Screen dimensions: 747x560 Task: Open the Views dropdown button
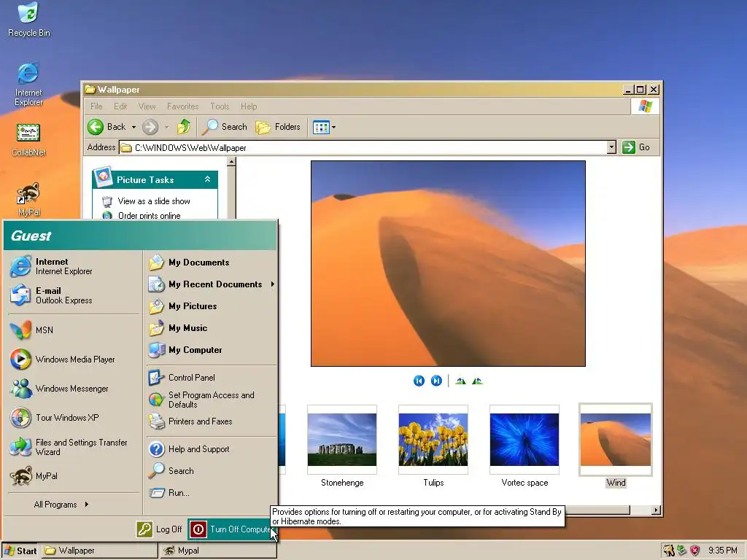pos(324,127)
